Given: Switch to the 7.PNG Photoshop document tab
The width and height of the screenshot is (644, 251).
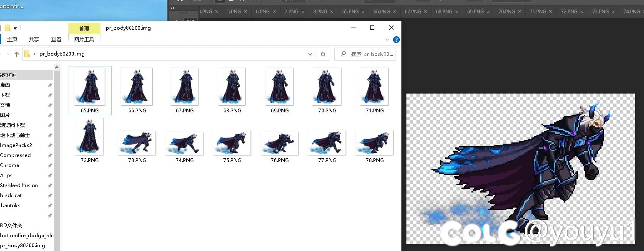Looking at the screenshot, I should (291, 12).
